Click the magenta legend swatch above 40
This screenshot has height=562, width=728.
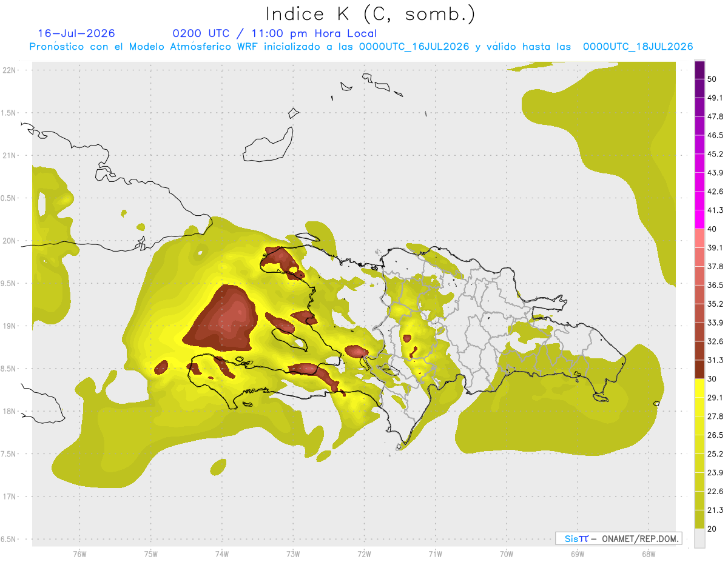[x=699, y=219]
